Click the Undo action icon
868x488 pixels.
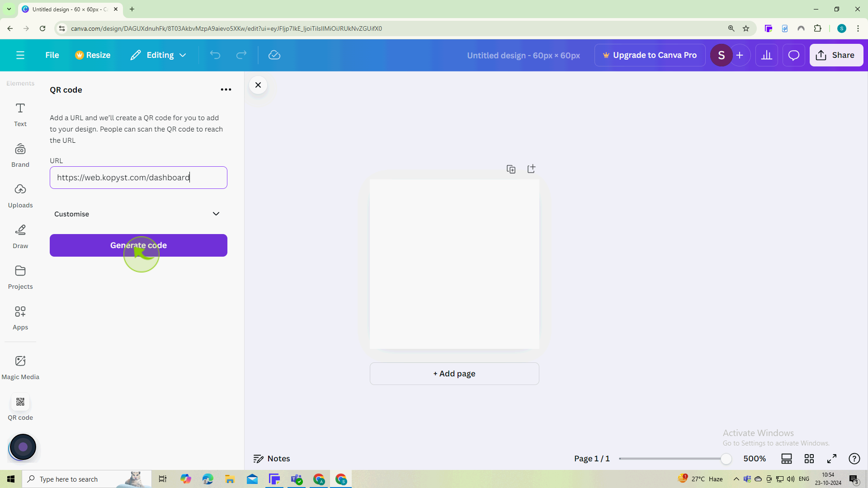coord(215,55)
